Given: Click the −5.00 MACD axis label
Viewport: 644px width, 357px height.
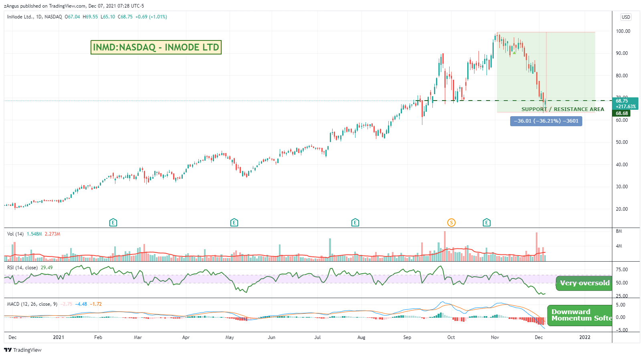Looking at the screenshot, I should 622,330.
